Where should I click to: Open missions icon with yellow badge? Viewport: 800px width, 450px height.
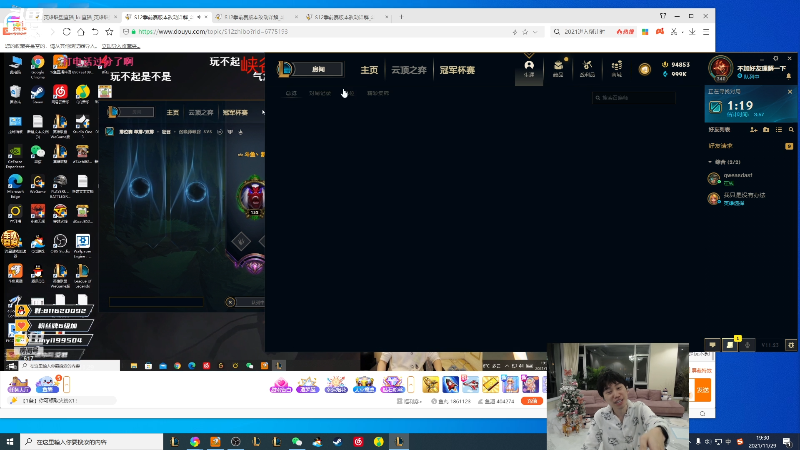click(x=730, y=345)
